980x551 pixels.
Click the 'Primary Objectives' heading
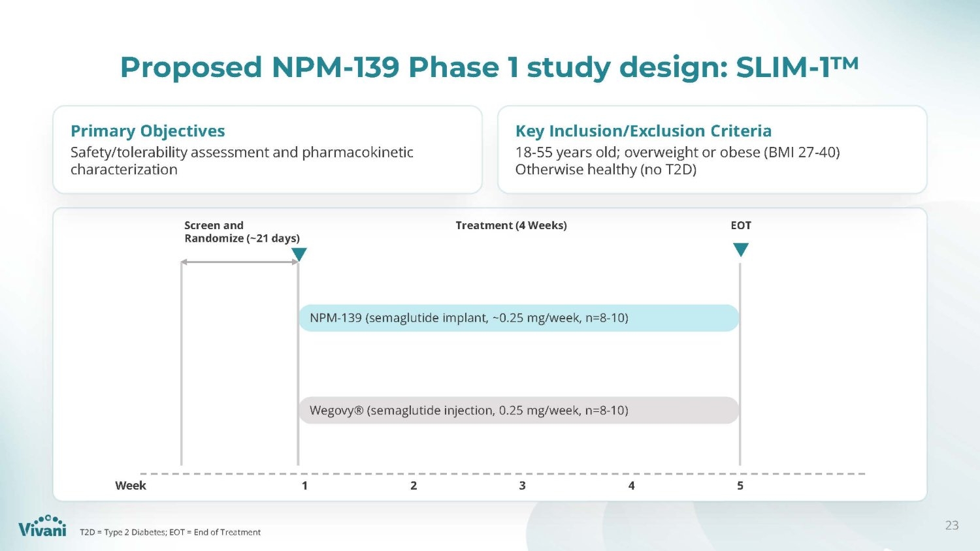[x=148, y=131]
